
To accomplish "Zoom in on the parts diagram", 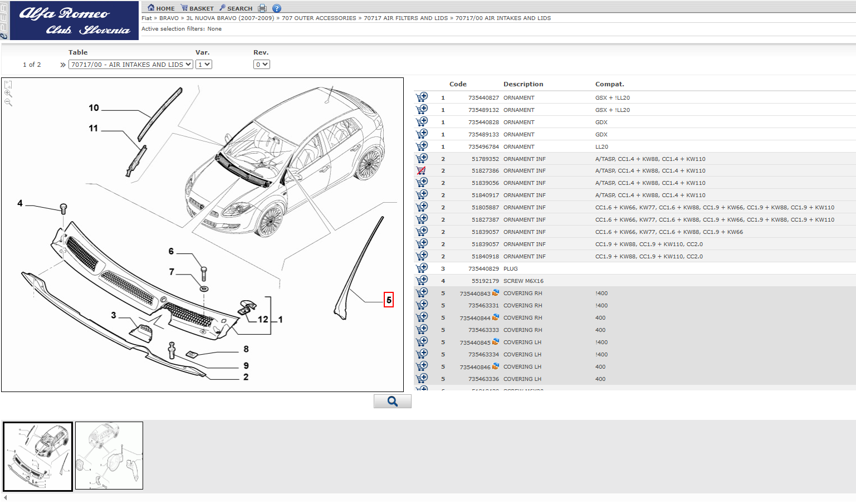I will point(8,94).
